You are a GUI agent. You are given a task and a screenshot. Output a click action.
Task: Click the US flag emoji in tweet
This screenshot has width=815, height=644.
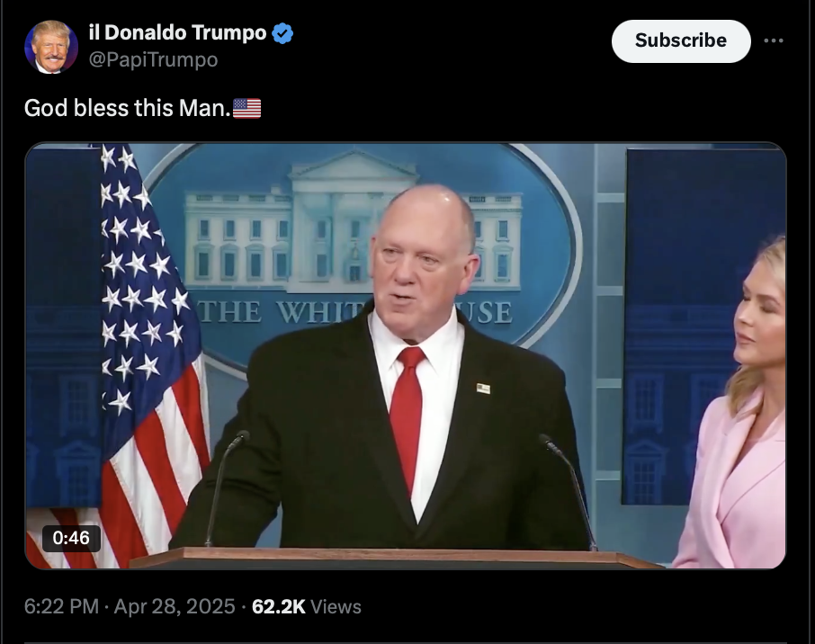pyautogui.click(x=246, y=109)
